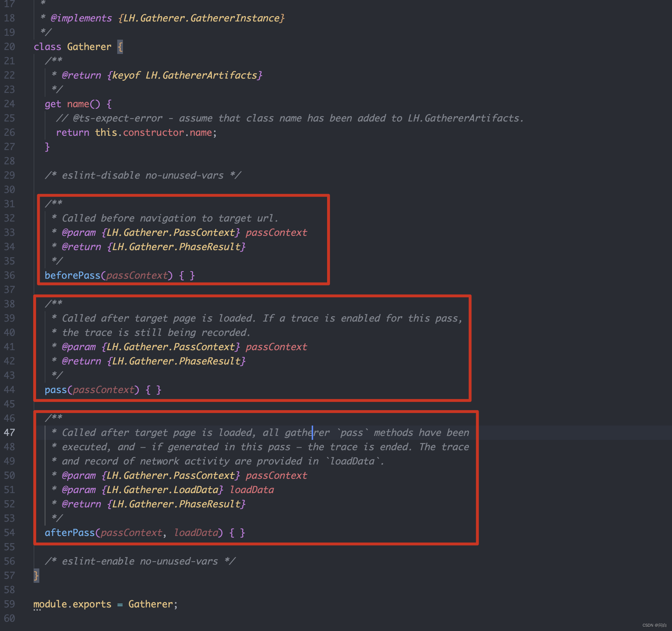672x631 pixels.
Task: Click line number 36 in the gutter
Action: tap(9, 275)
